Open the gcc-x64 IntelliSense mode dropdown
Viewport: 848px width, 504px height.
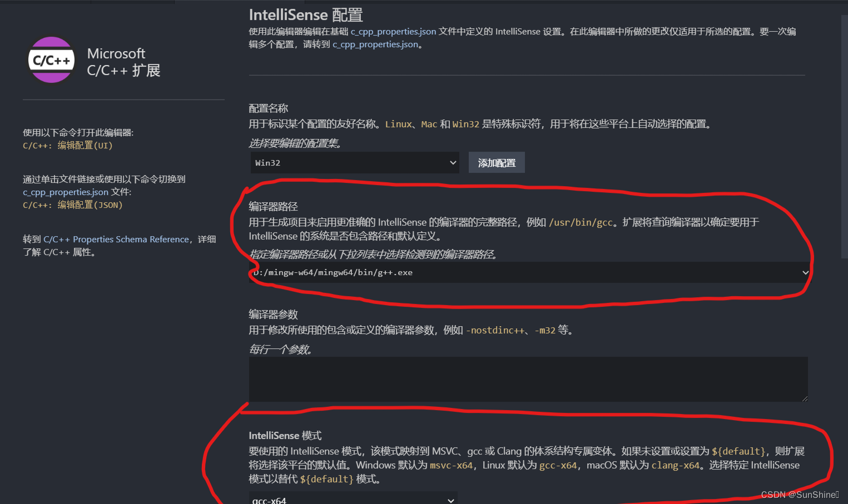point(353,499)
